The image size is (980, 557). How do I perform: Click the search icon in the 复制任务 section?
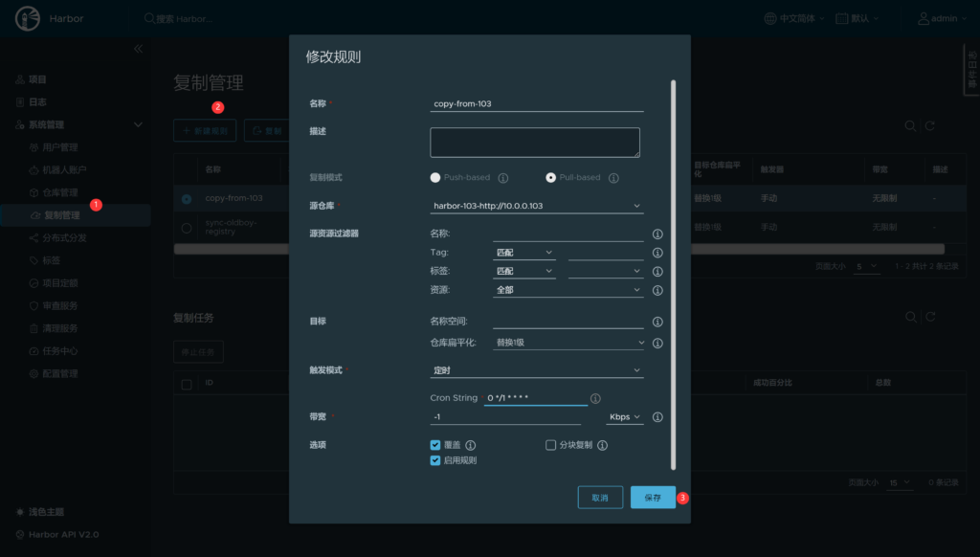click(911, 318)
